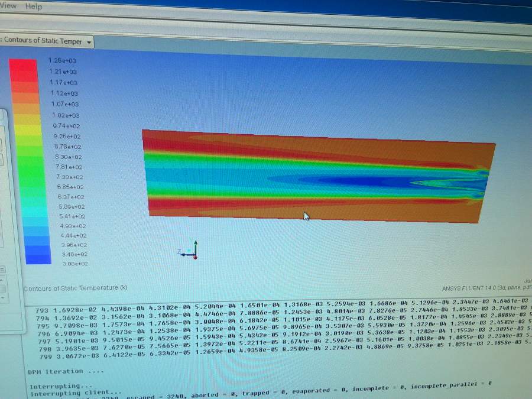Click the ANSYS FLUENT 14.0 version label

(x=487, y=288)
